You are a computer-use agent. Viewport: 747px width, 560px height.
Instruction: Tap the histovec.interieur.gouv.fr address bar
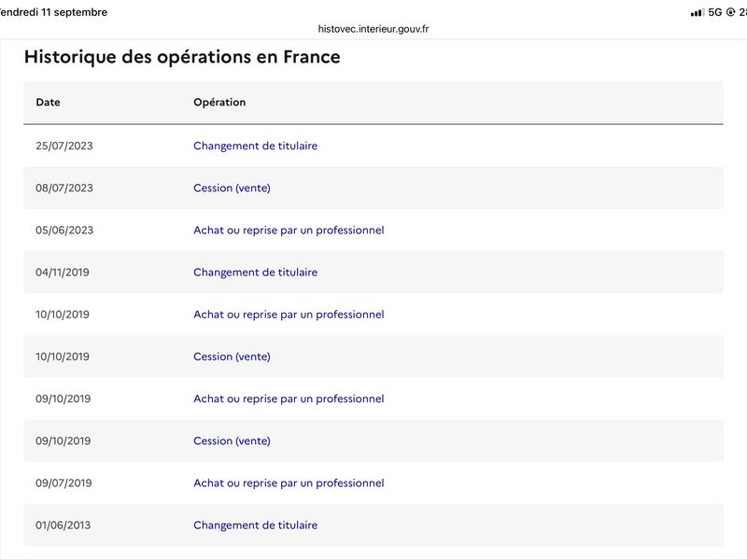[x=373, y=29]
